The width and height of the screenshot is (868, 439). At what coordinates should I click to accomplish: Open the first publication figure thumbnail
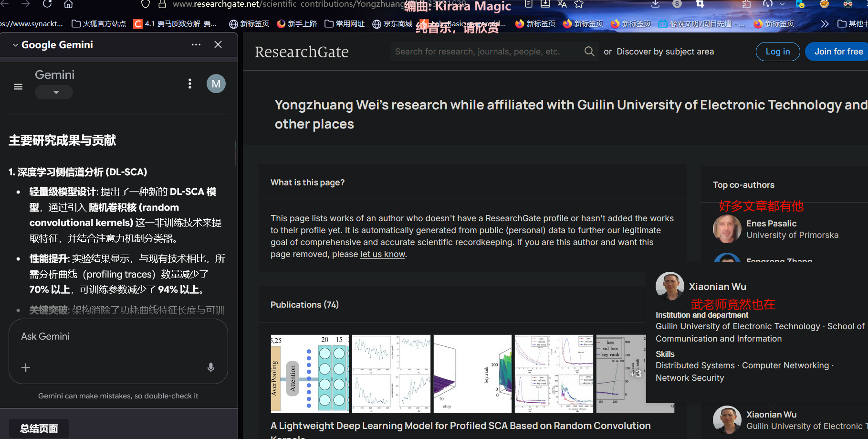pyautogui.click(x=310, y=373)
